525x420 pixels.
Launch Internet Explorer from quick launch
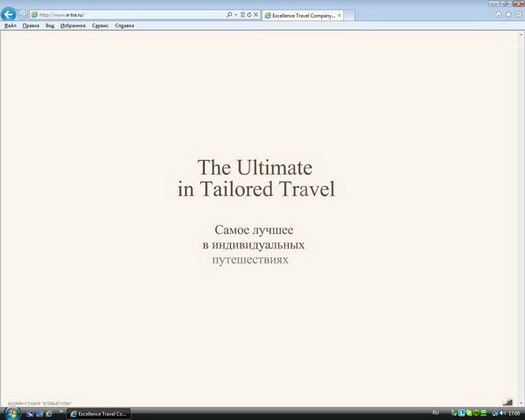click(49, 414)
